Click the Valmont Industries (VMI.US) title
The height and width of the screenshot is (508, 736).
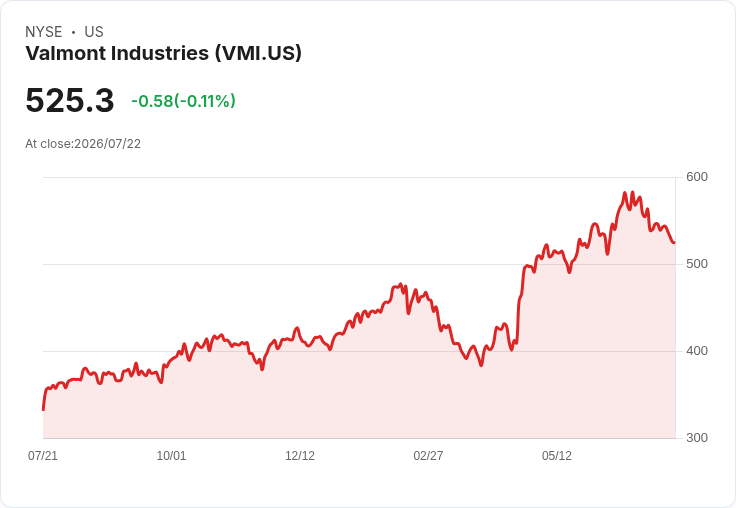pyautogui.click(x=163, y=53)
